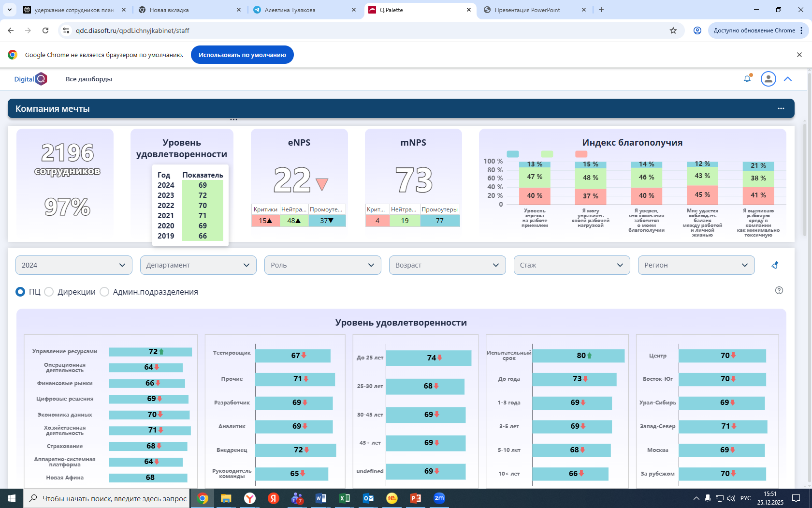
Task: Click the Доступно обновление Chrome button
Action: (754, 30)
